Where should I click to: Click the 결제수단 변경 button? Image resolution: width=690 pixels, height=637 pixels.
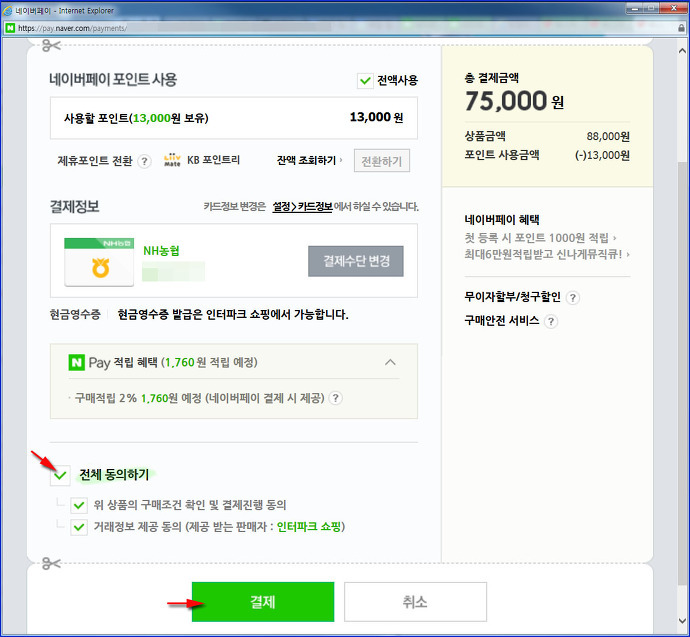tap(356, 261)
